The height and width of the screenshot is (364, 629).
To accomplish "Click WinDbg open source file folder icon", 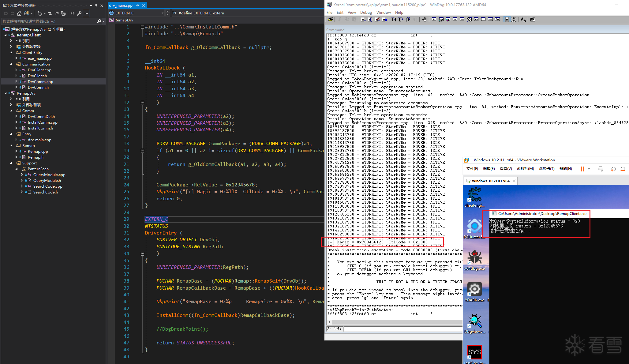I will (x=330, y=20).
